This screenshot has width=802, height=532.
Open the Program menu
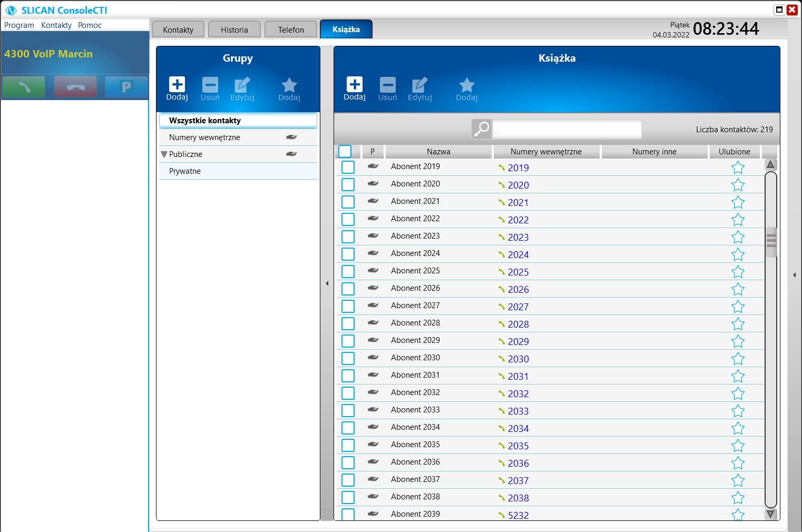tap(19, 25)
